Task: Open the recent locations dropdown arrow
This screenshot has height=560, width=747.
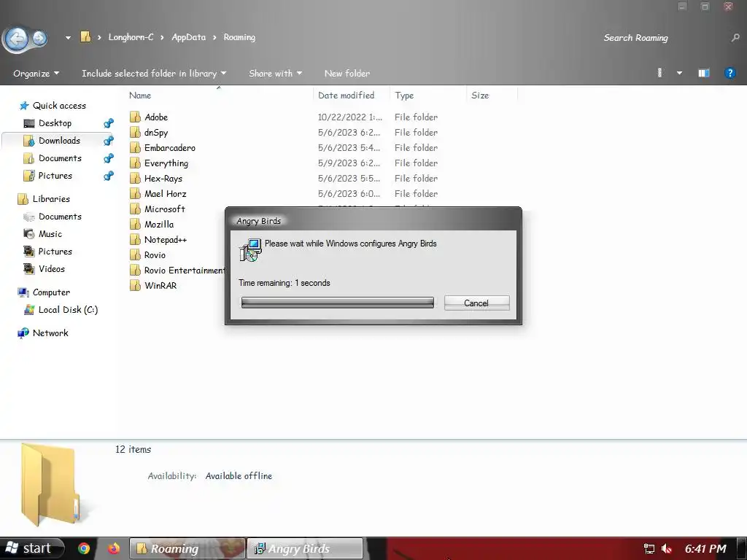Action: (68, 38)
